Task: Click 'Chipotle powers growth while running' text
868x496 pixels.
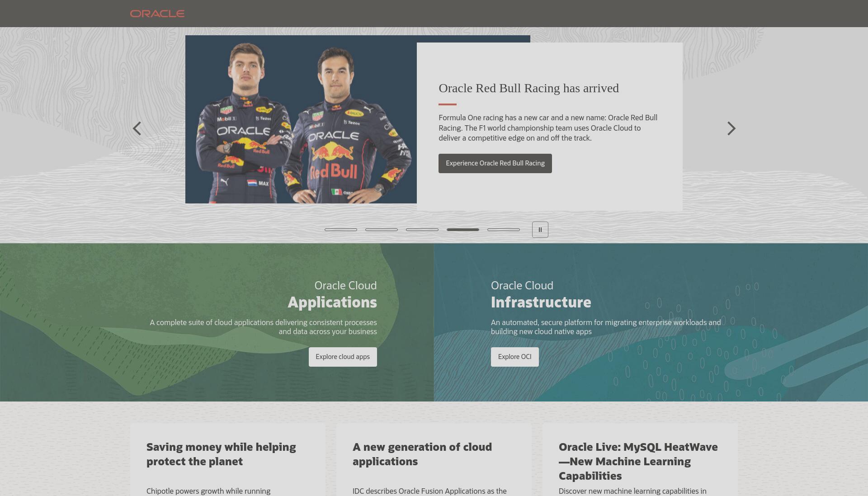Action: point(208,491)
